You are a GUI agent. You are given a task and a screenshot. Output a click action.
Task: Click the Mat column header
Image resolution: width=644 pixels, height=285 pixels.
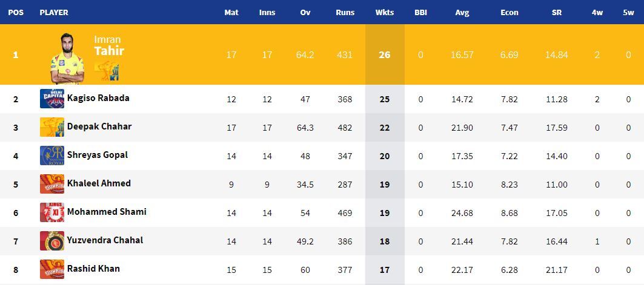[x=231, y=12]
